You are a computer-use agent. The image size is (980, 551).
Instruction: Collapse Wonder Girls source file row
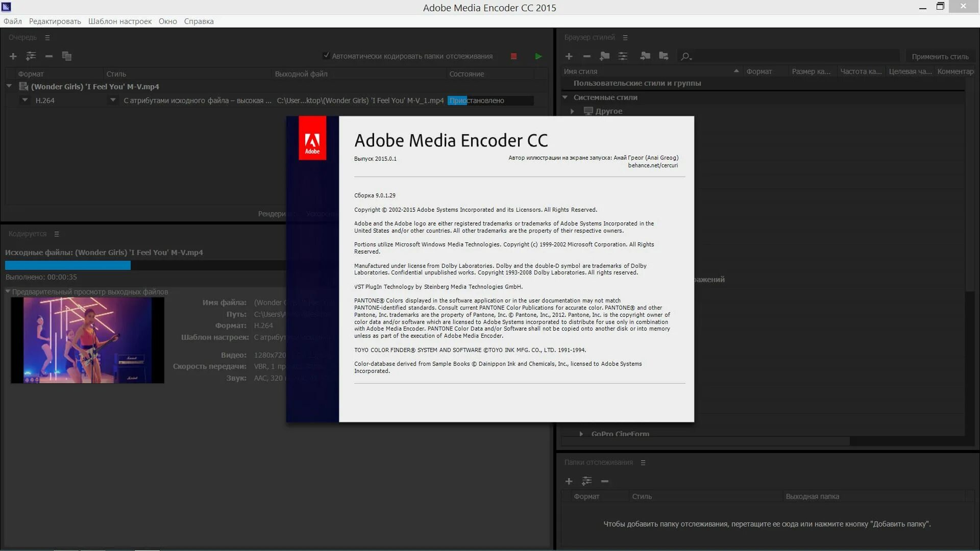click(x=9, y=86)
